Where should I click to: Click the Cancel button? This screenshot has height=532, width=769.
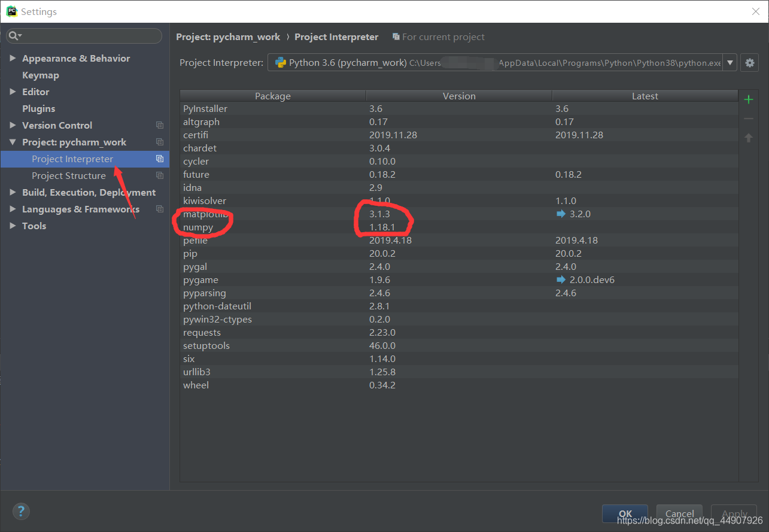[x=679, y=513]
